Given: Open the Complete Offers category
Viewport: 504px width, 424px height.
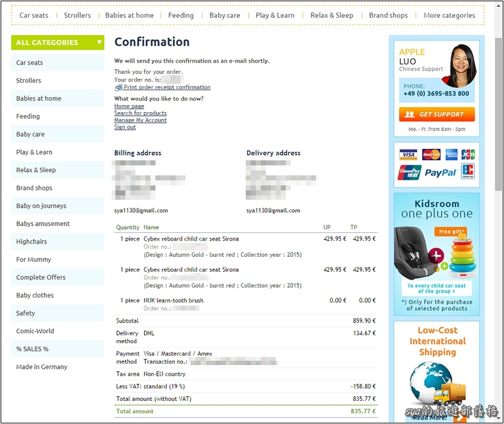Looking at the screenshot, I should pyautogui.click(x=58, y=277).
